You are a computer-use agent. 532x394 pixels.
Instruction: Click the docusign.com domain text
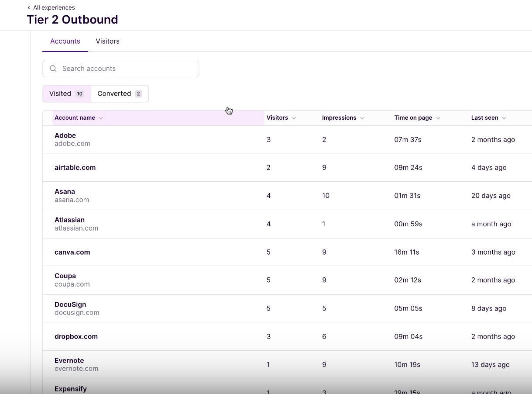(77, 313)
